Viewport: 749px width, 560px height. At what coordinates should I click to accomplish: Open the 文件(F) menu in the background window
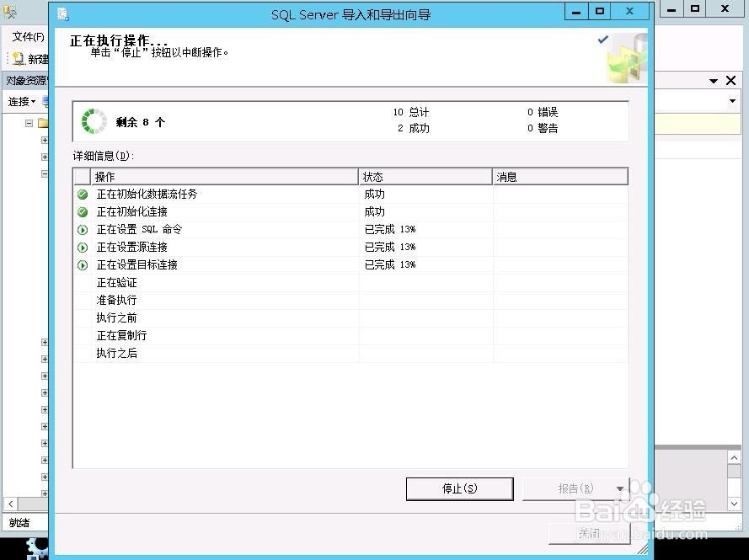[28, 37]
